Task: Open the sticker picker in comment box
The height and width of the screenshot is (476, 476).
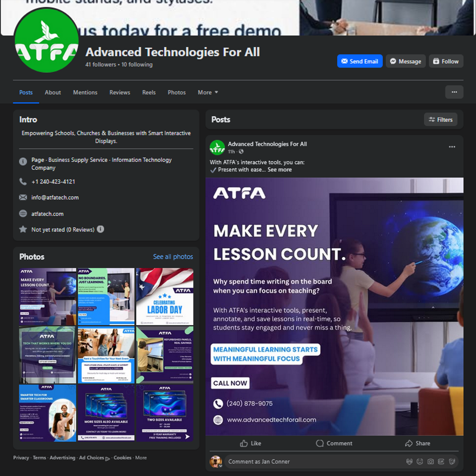Action: [452, 462]
